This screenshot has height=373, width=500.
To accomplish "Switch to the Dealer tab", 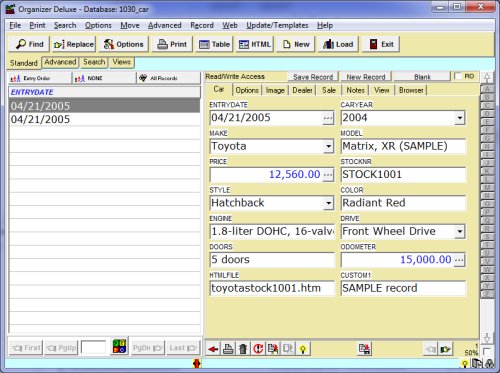I will (x=302, y=90).
